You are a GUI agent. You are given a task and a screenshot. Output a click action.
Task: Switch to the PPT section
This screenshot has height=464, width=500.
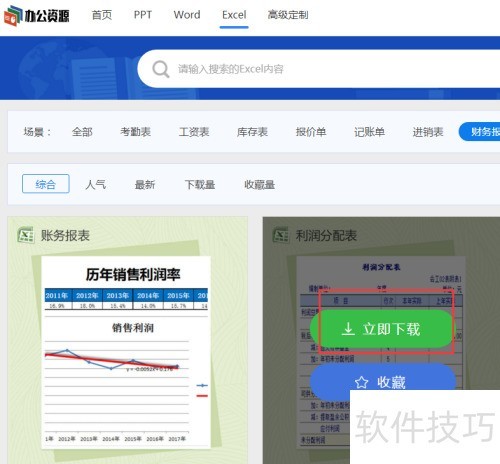pos(143,15)
